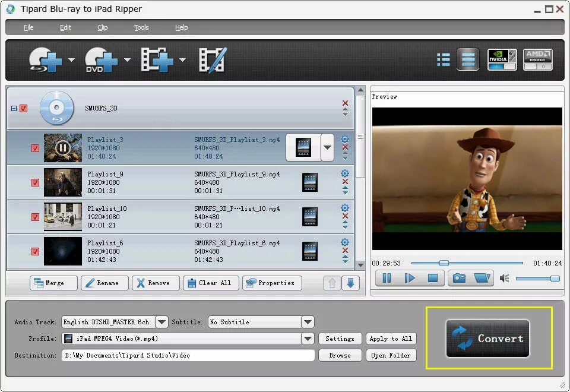The width and height of the screenshot is (570, 392).
Task: Remove the SMURFS_3D disc with red X
Action: click(x=345, y=103)
